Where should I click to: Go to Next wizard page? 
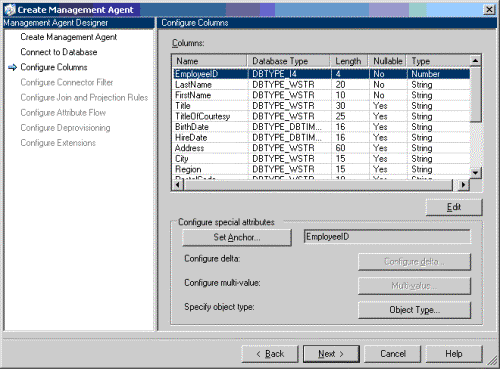[x=331, y=354]
